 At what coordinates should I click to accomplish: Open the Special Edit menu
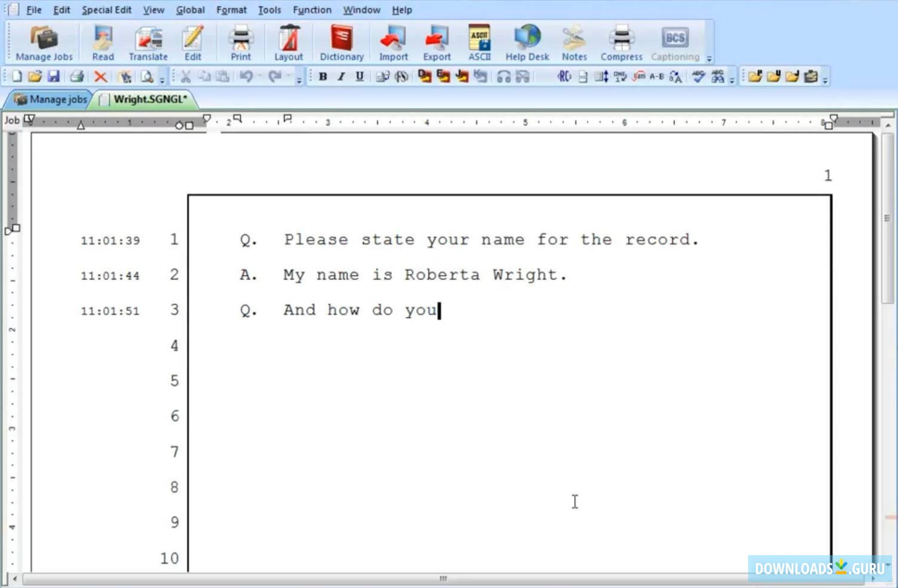(106, 10)
